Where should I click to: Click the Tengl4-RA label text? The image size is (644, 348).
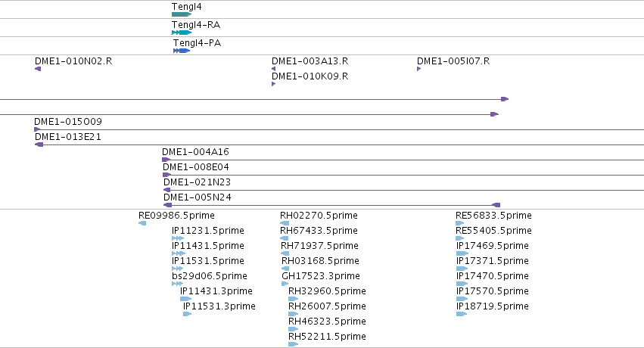point(196,25)
